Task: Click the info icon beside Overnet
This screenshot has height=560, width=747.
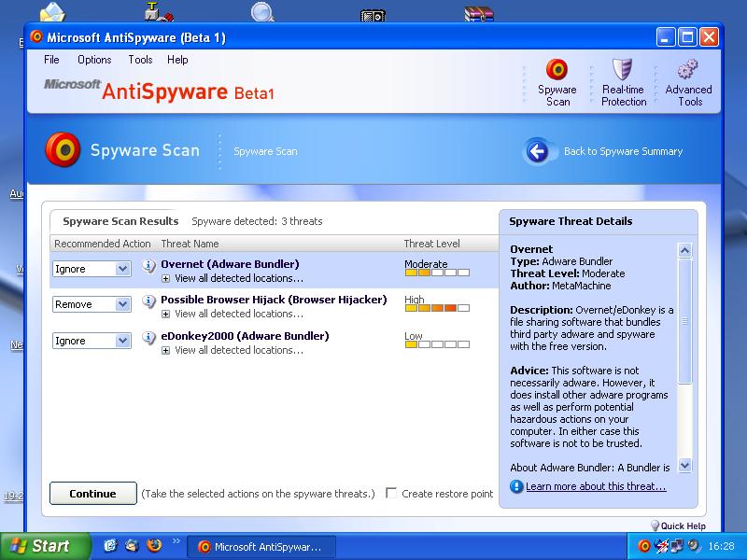Action: click(x=148, y=266)
